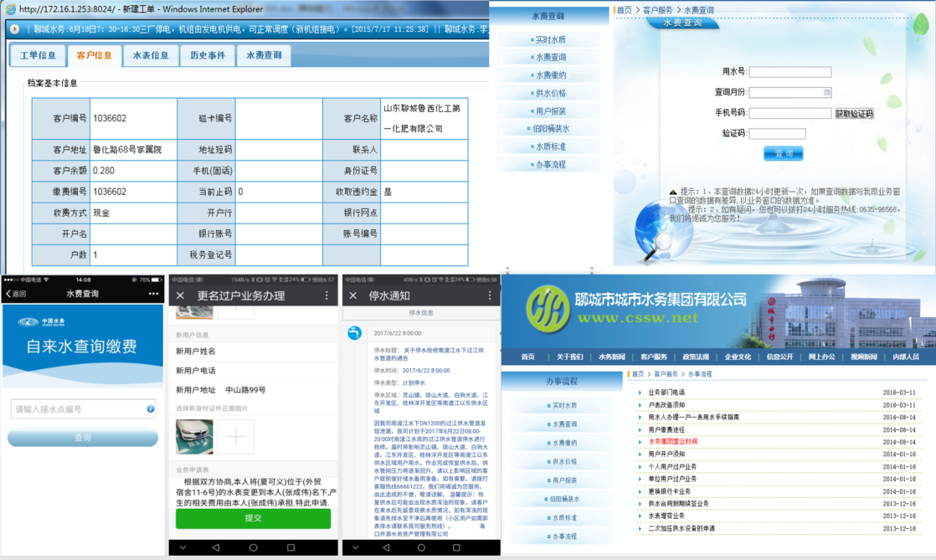Tap the blue faucet avatar beside the 停水 notice
Screen dimensions: 936x560
[x=355, y=333]
